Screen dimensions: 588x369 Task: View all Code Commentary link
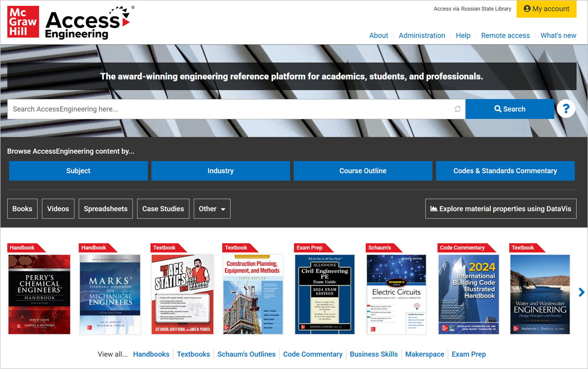coord(313,354)
